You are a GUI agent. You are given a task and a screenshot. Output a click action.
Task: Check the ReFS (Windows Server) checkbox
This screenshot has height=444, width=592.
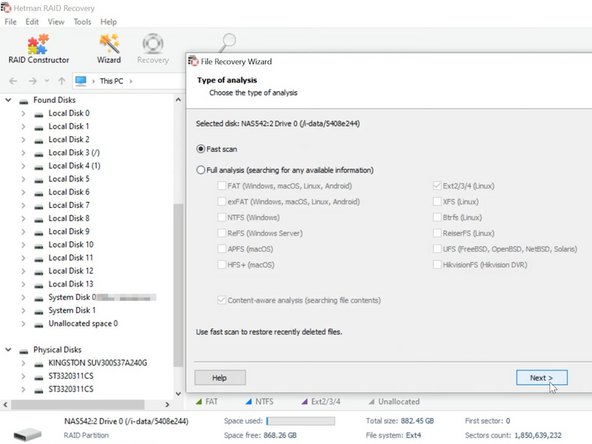222,233
